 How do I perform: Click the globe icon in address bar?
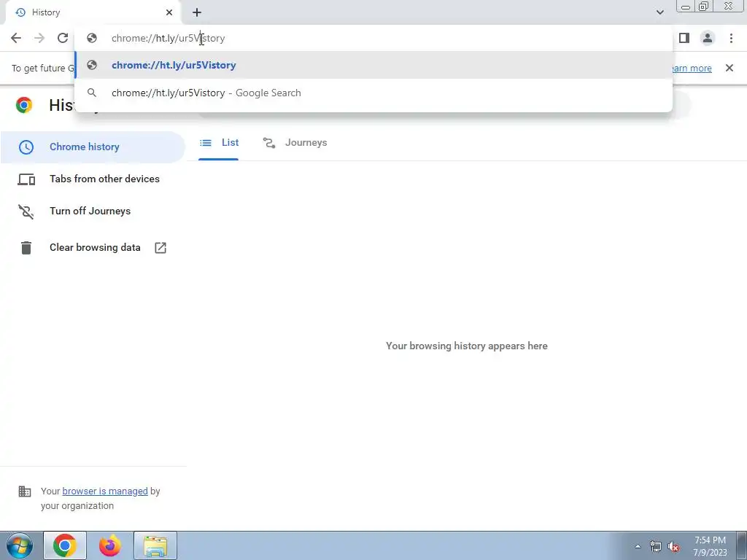point(92,38)
